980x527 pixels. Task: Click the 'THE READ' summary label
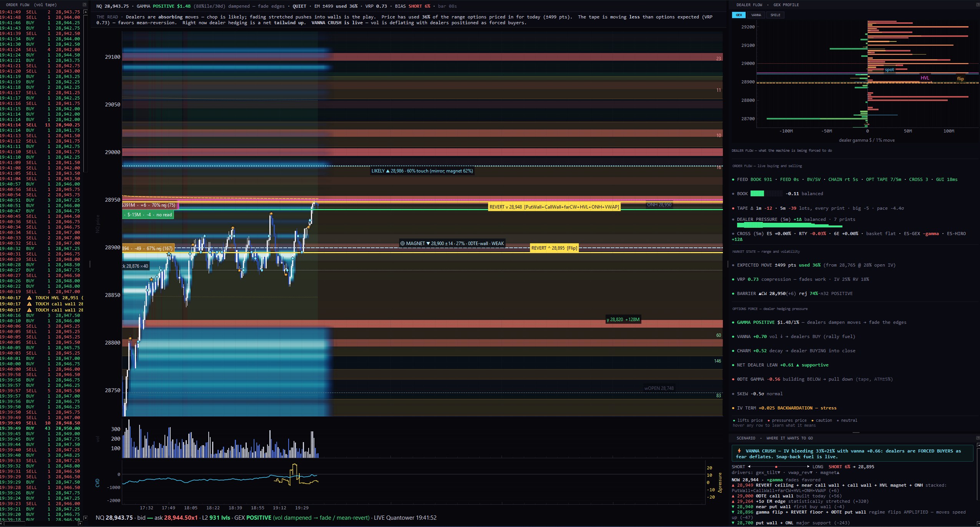107,17
